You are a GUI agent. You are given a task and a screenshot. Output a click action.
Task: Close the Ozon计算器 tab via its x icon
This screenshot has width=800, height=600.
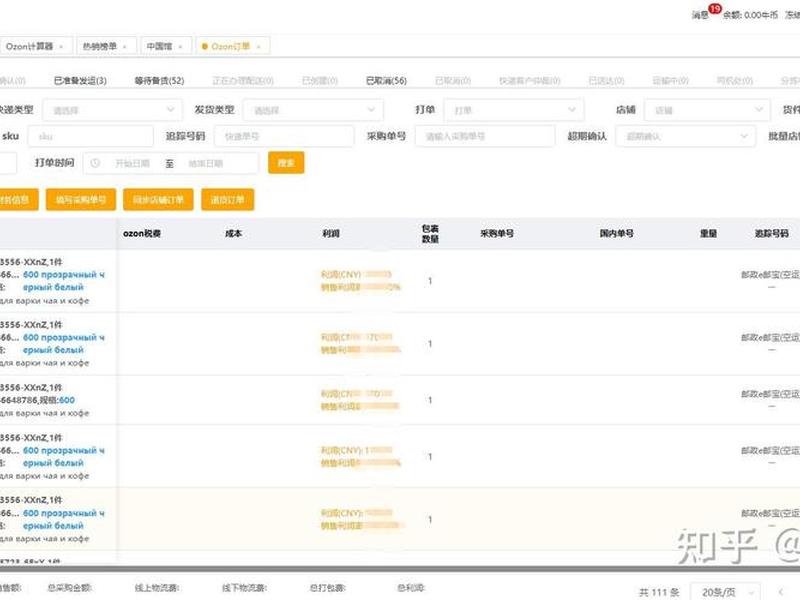tap(61, 46)
